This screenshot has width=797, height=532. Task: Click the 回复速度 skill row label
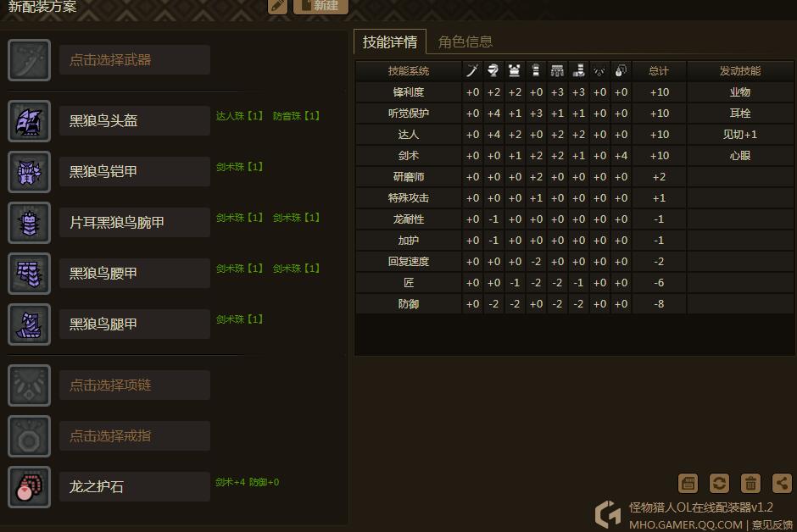tap(409, 262)
